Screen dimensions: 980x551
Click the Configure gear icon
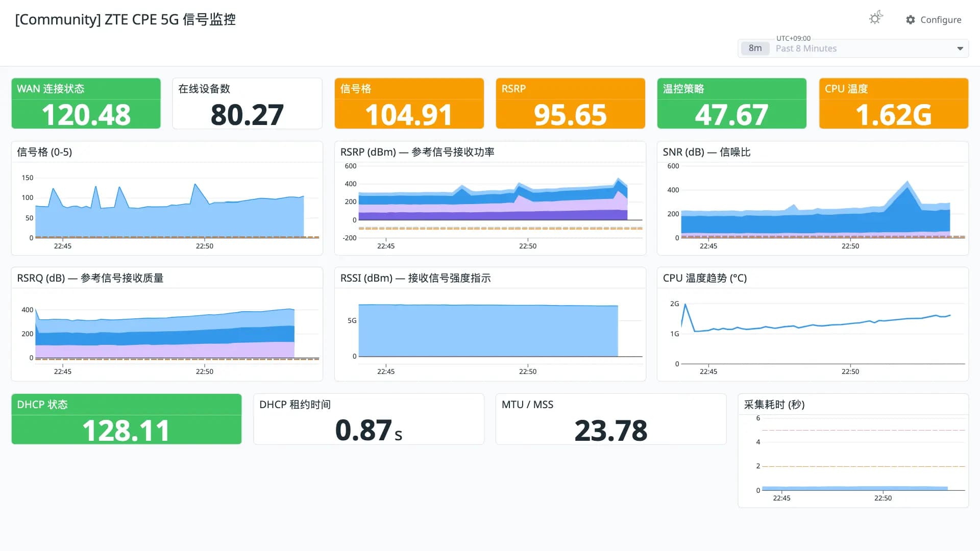911,19
